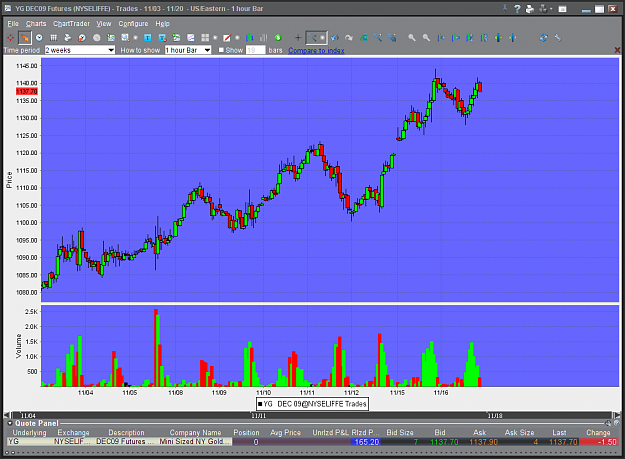Select the plus crosshair cursor icon

[298, 37]
